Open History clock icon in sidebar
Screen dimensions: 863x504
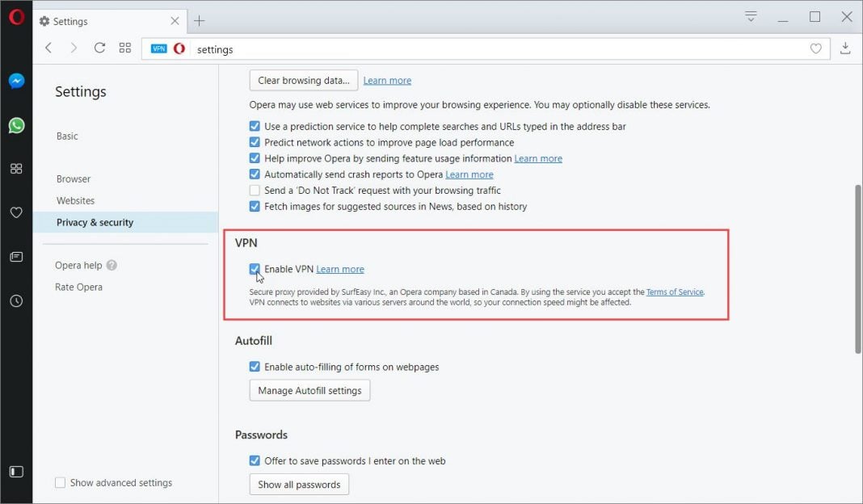click(16, 300)
